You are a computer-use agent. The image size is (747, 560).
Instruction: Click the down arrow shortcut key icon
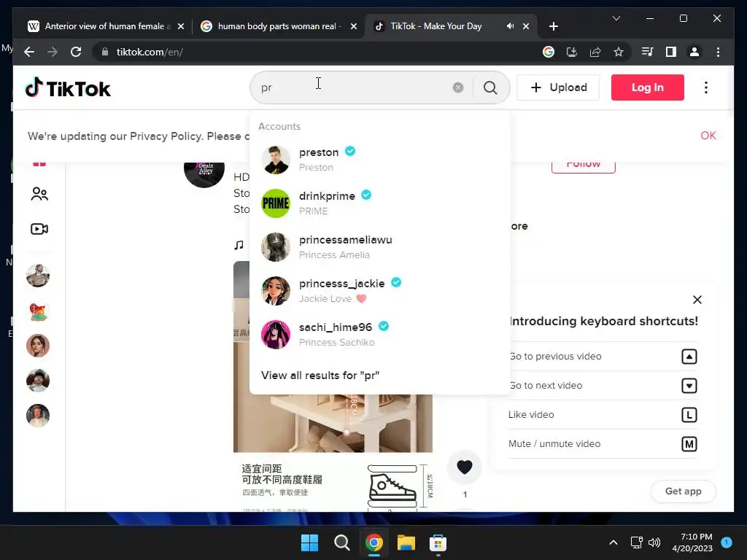(x=689, y=386)
